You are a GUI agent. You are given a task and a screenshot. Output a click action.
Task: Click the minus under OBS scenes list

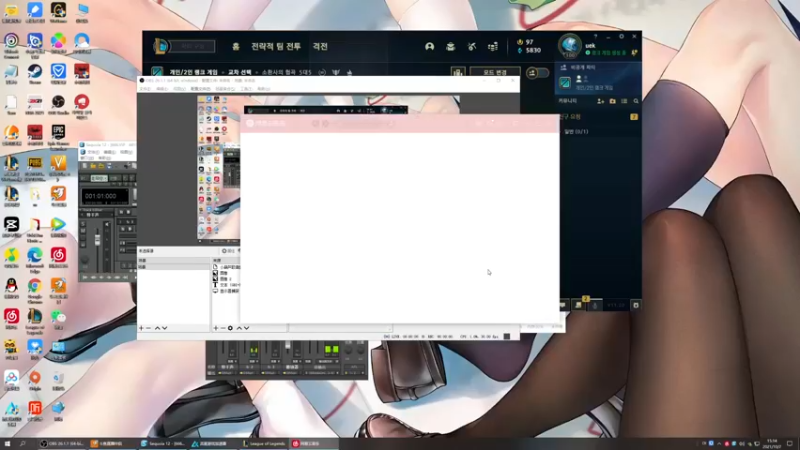pyautogui.click(x=148, y=328)
